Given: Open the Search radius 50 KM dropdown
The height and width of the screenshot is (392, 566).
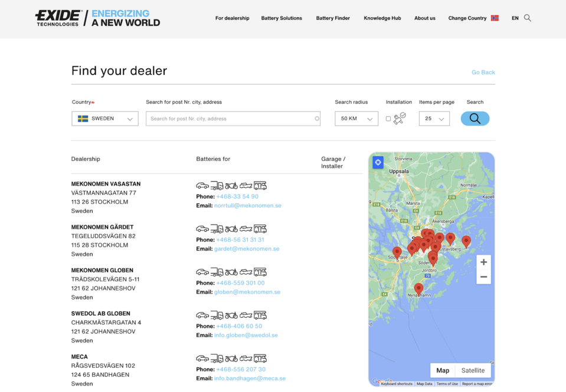Looking at the screenshot, I should (x=356, y=118).
